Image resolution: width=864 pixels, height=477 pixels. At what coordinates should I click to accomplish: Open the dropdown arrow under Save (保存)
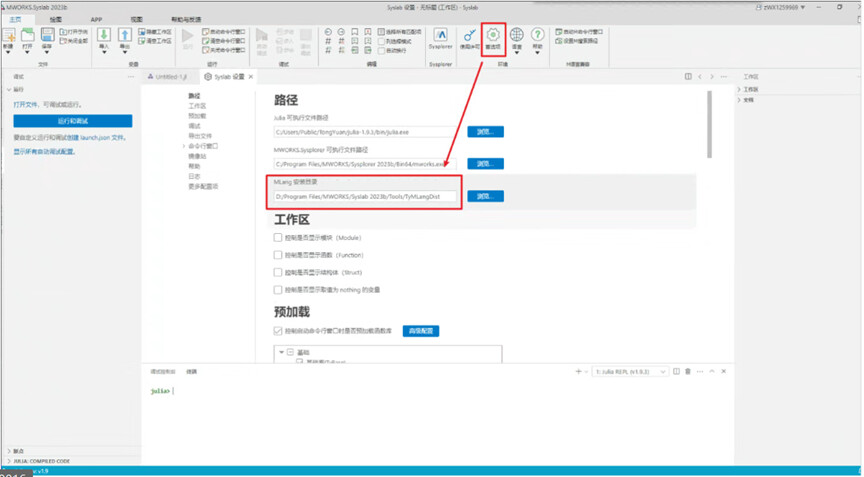pyautogui.click(x=47, y=52)
